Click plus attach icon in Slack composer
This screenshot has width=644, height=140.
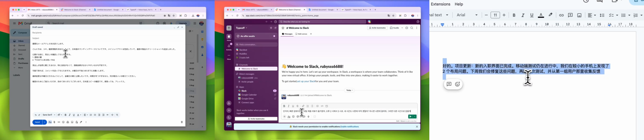pyautogui.click(x=284, y=117)
